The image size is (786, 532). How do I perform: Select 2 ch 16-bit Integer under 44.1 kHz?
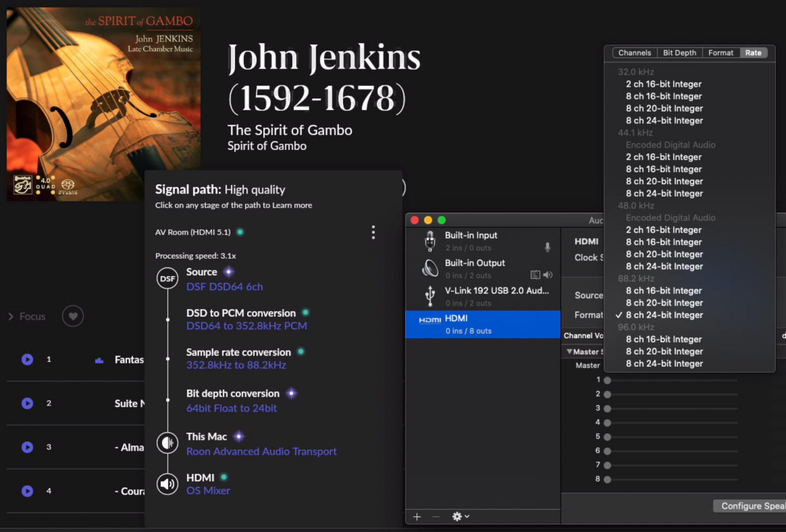pyautogui.click(x=663, y=157)
